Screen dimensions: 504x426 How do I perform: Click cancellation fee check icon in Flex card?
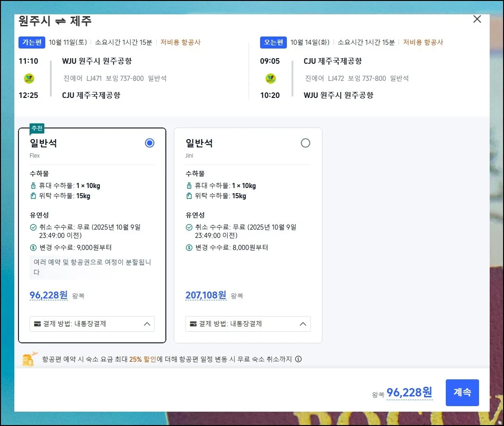click(x=33, y=227)
